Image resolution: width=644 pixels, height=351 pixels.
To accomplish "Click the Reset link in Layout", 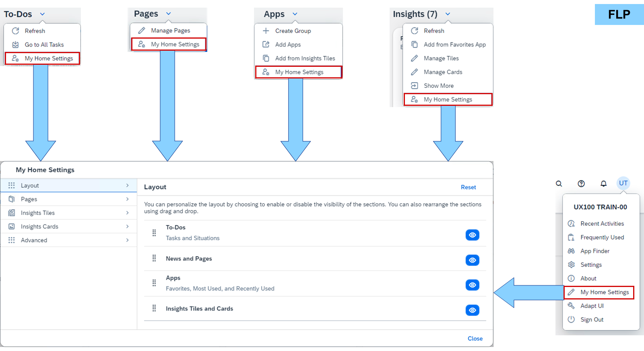I will tap(468, 187).
